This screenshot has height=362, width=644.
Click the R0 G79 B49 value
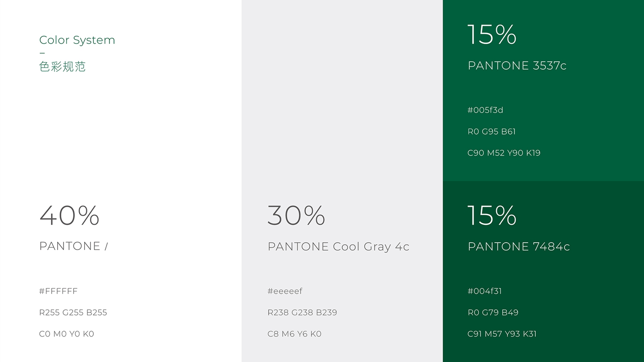(493, 313)
